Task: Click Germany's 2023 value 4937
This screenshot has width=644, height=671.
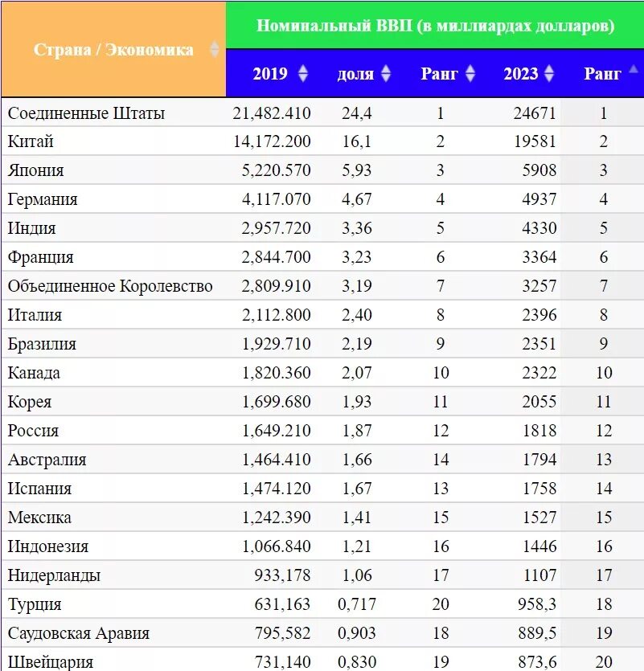Action: click(x=539, y=199)
